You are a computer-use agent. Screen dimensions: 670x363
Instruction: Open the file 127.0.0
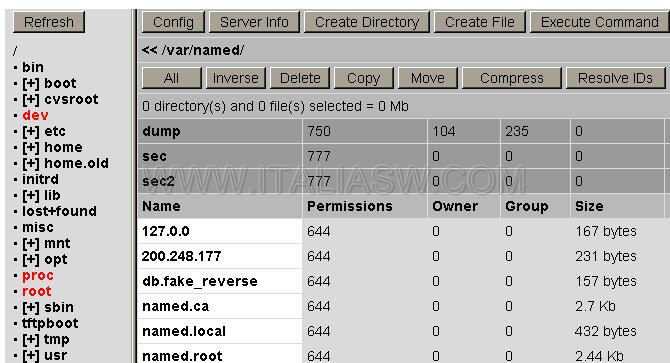[166, 231]
